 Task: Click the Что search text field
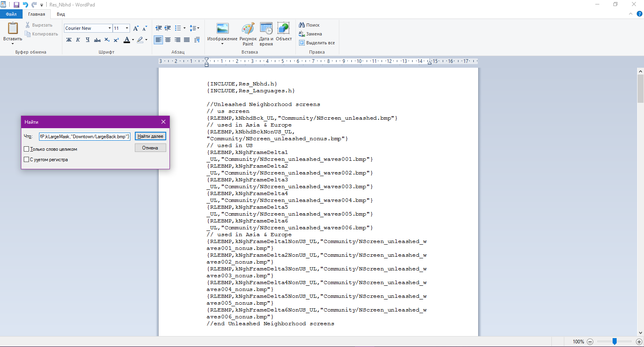[x=85, y=137]
